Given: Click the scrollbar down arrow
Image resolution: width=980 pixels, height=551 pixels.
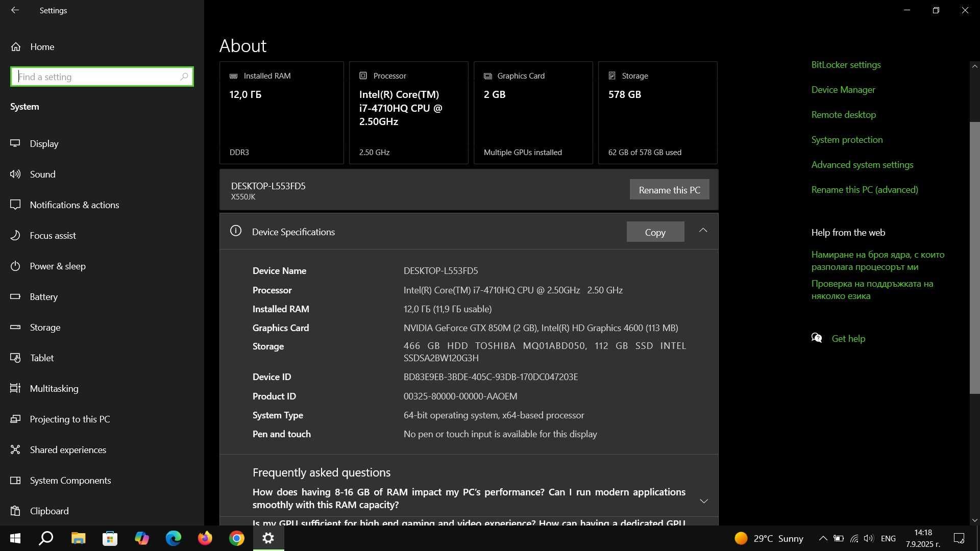Looking at the screenshot, I should pos(974,520).
